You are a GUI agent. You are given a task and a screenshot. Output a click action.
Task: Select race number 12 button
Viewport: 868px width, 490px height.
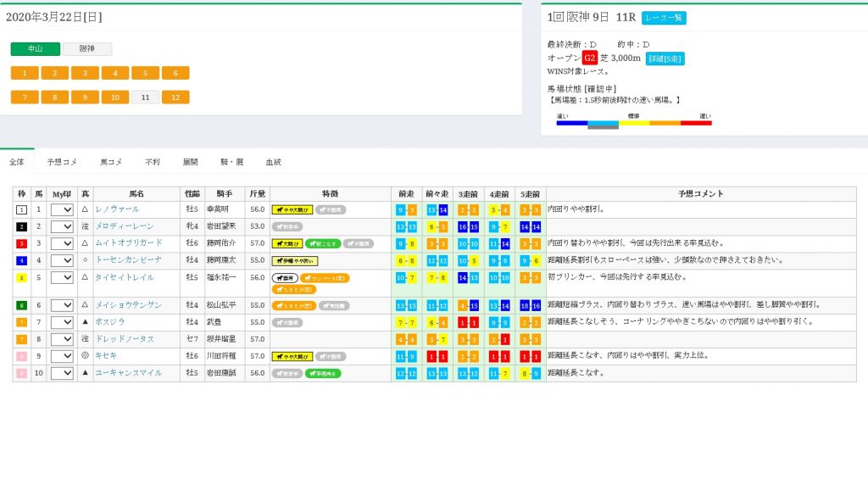click(x=175, y=97)
